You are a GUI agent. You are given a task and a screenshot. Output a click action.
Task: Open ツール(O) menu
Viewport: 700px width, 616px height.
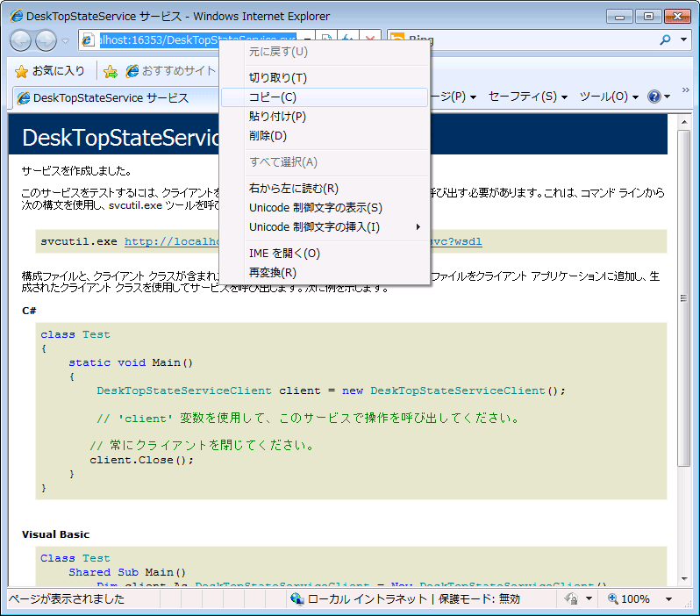609,97
